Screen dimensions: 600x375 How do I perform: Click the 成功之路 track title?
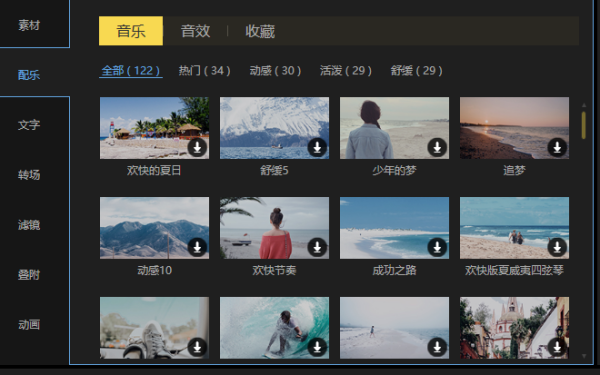pos(395,271)
